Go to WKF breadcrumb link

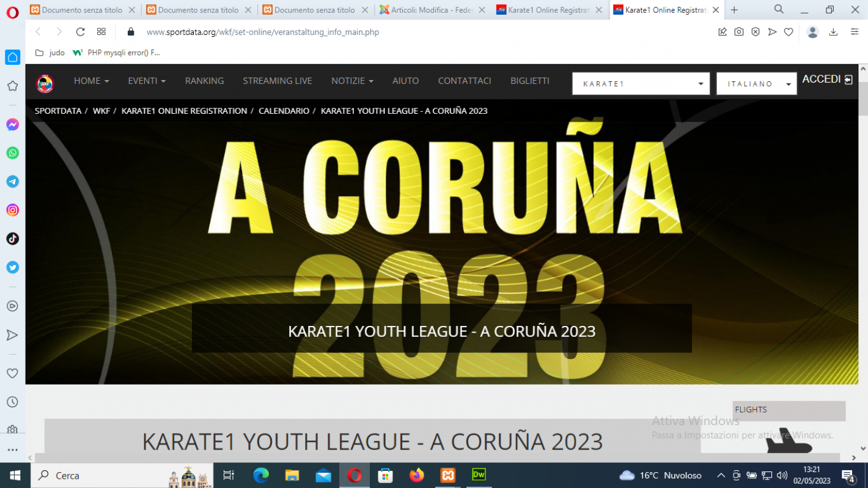[101, 111]
